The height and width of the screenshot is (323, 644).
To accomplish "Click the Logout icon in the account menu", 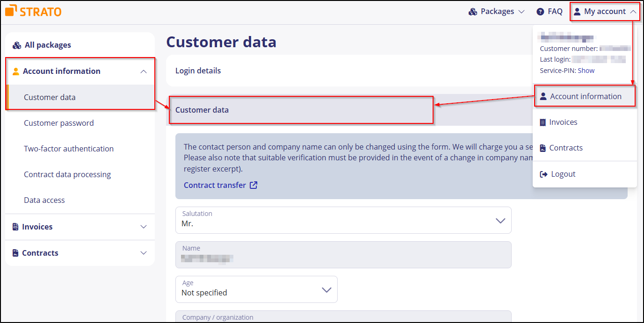I will tap(544, 173).
